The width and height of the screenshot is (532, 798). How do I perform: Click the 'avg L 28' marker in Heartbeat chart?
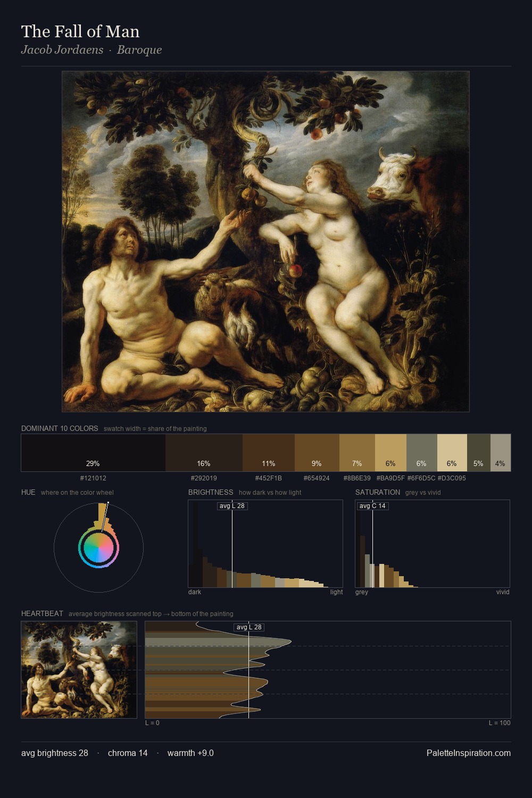tap(249, 627)
